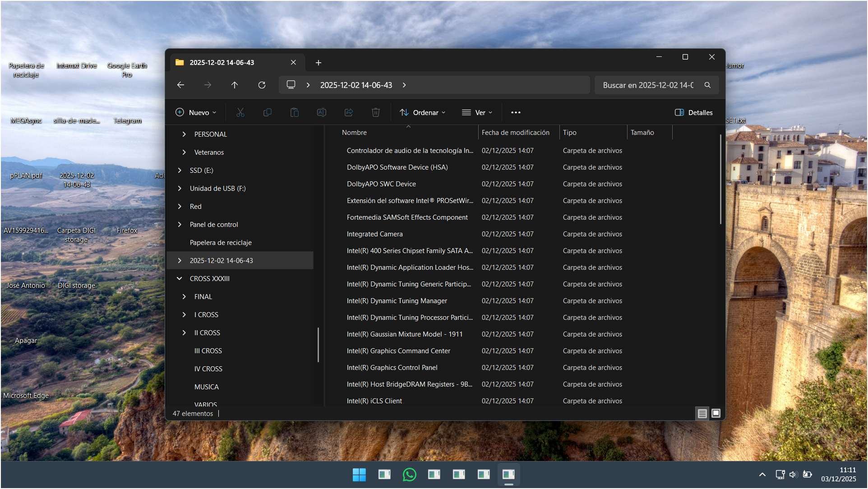Open WhatsApp from the taskbar
The image size is (868, 489).
[x=409, y=475]
